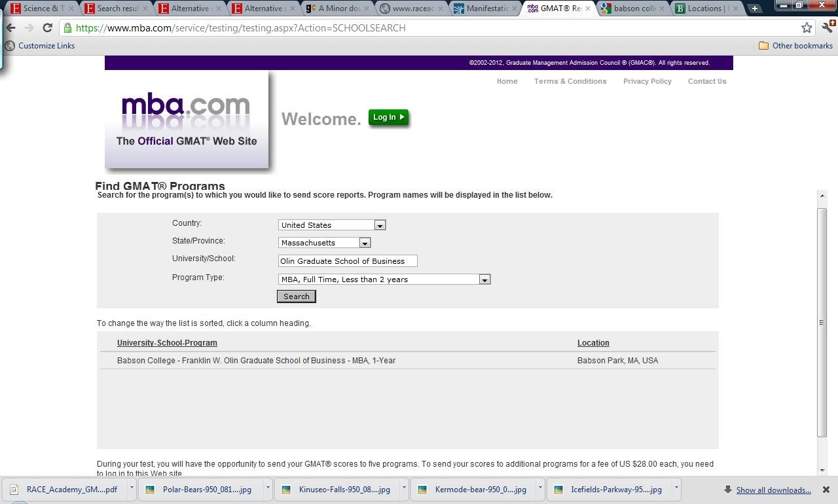The height and width of the screenshot is (504, 838).
Task: Click the page vertical scrollbar thumb
Action: click(x=822, y=322)
